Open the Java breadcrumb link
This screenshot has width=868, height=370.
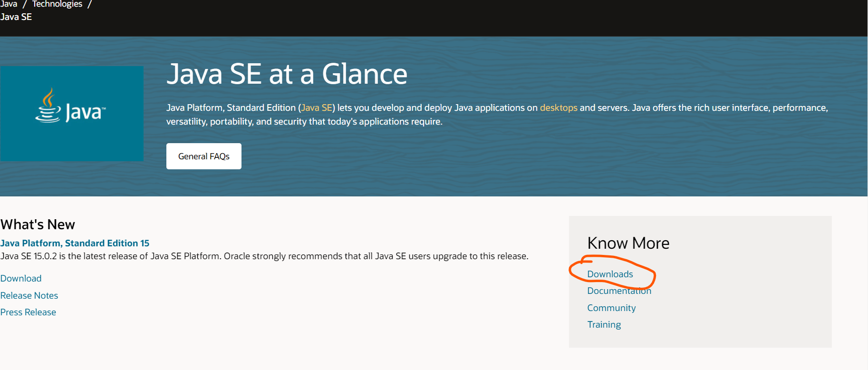coord(9,4)
